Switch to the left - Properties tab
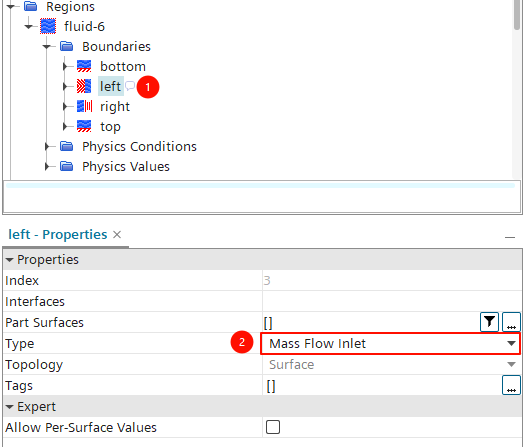This screenshot has height=447, width=524. pos(57,235)
